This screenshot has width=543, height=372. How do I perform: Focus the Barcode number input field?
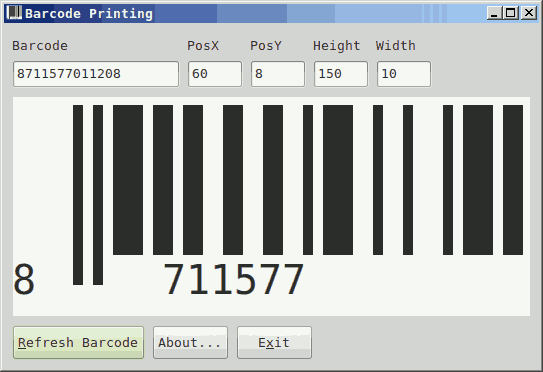(96, 74)
